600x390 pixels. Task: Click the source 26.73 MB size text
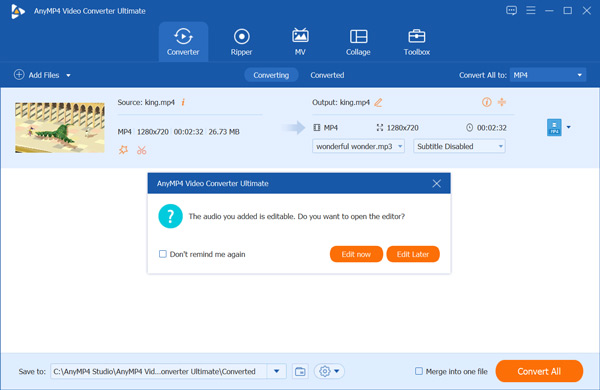tap(224, 132)
